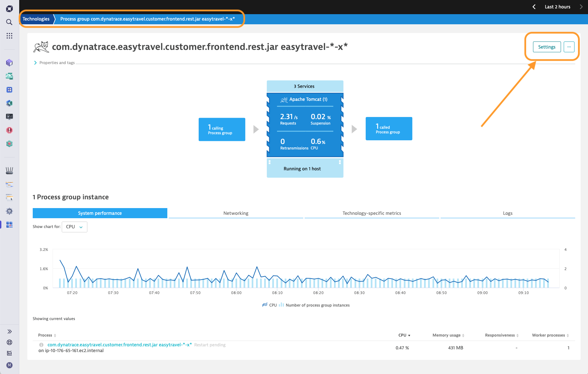This screenshot has width=588, height=374.
Task: Click the back arrow beside Last 2 hours
Action: pos(534,6)
